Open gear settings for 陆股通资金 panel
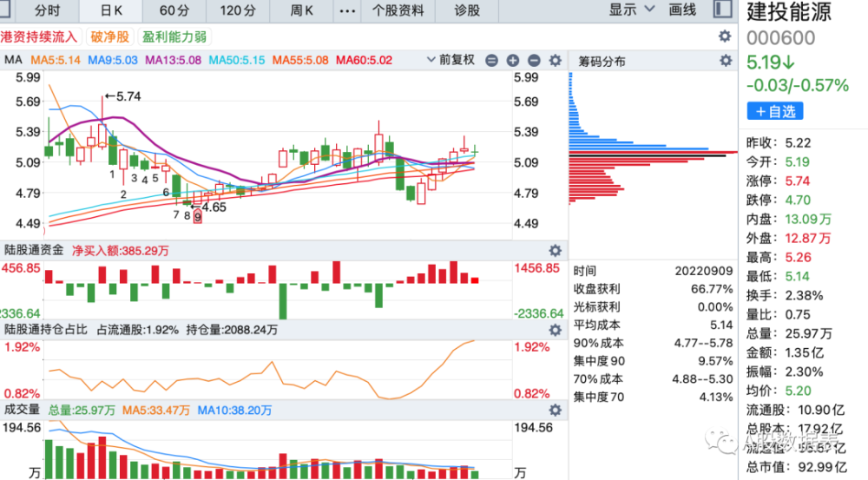 point(555,250)
